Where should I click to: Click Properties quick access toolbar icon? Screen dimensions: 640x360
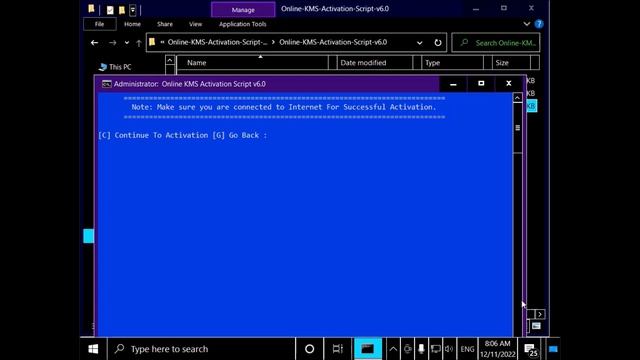[110, 10]
